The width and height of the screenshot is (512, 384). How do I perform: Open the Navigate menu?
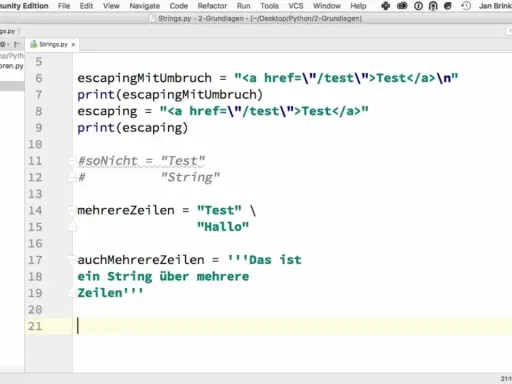pos(145,6)
